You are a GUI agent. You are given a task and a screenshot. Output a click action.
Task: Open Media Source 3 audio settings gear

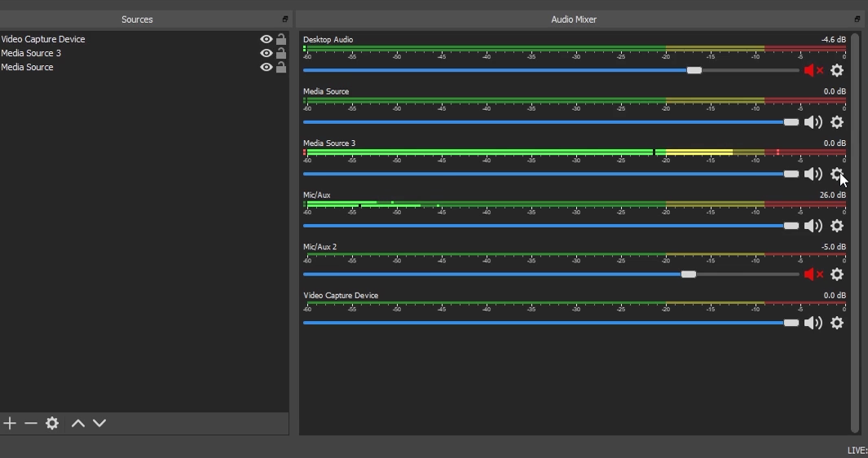click(836, 174)
